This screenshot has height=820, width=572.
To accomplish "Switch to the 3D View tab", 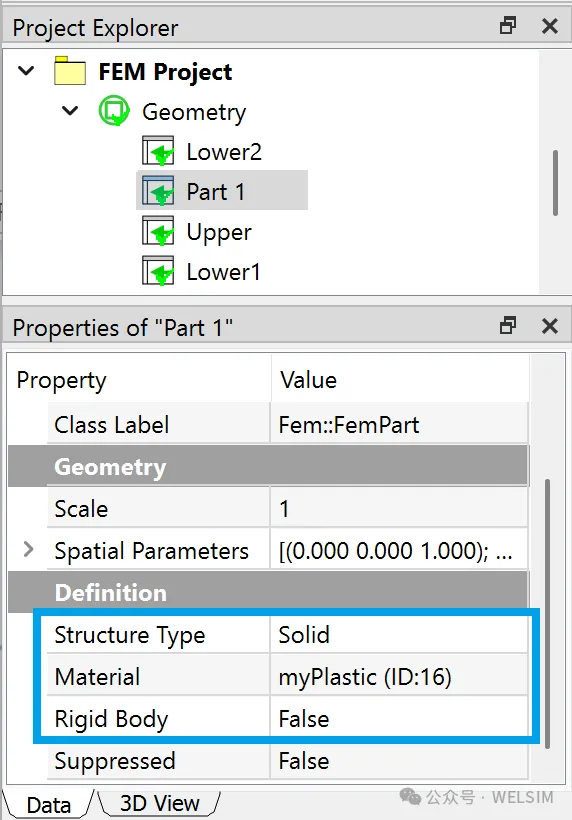I will (159, 803).
